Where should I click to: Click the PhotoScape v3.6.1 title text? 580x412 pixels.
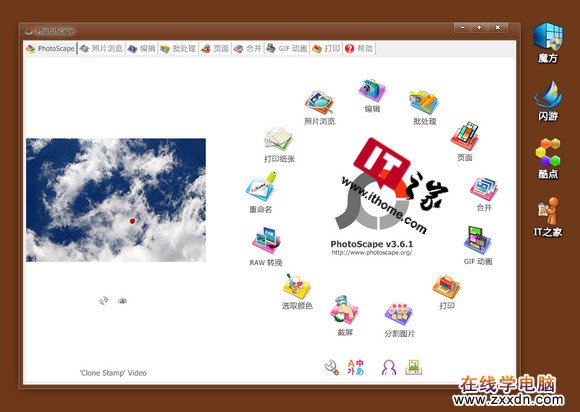(x=372, y=244)
